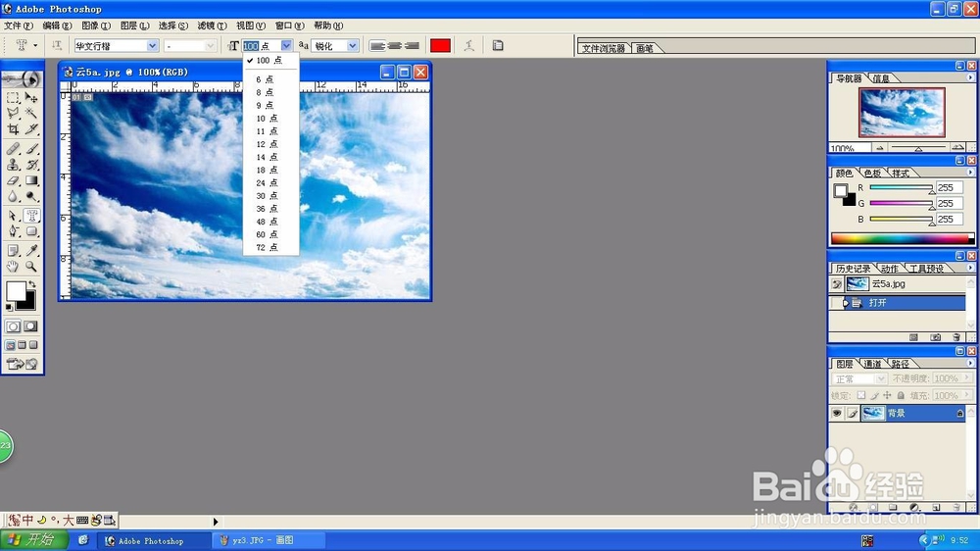
Task: Open the character palettes icon in options bar
Action: 498,46
